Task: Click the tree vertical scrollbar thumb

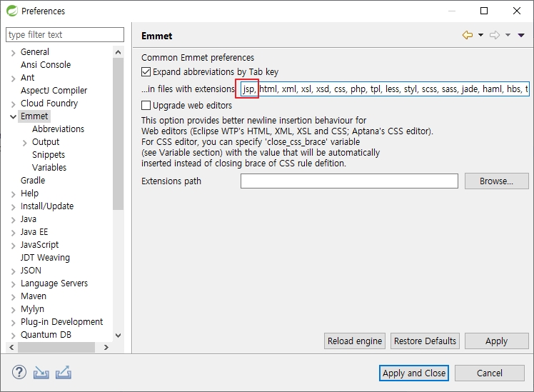Action: (x=118, y=134)
